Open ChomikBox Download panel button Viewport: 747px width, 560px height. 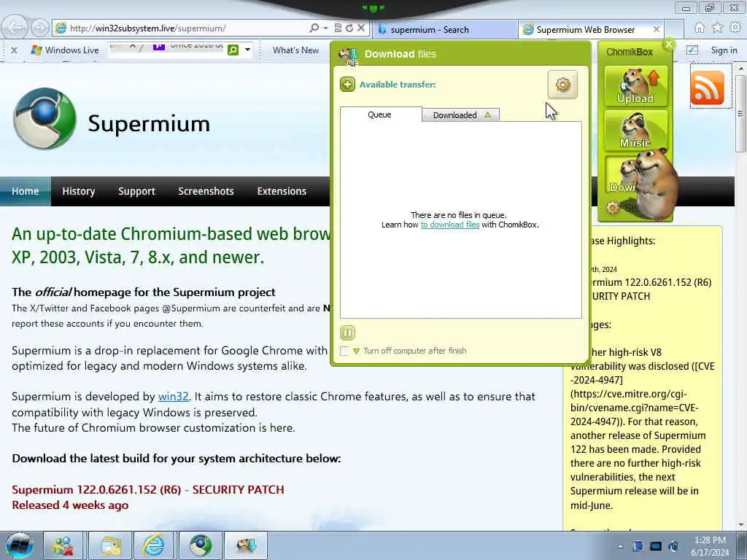(x=622, y=175)
